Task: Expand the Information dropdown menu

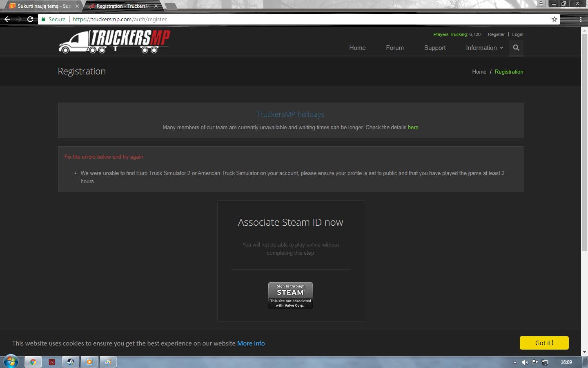Action: [485, 48]
